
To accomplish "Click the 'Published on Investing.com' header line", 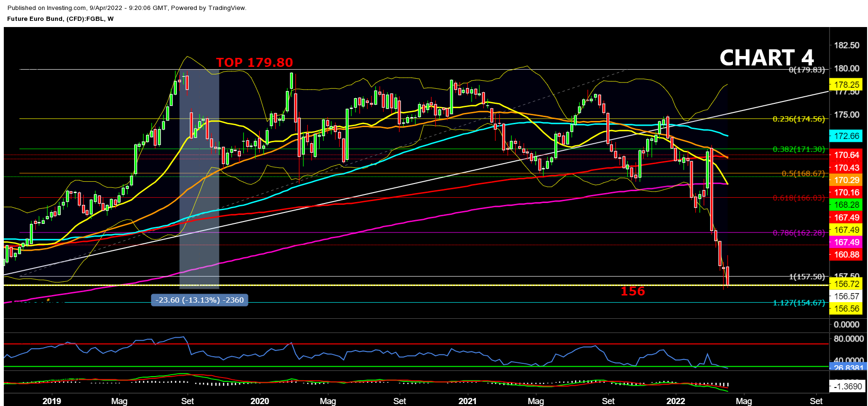I will click(127, 8).
